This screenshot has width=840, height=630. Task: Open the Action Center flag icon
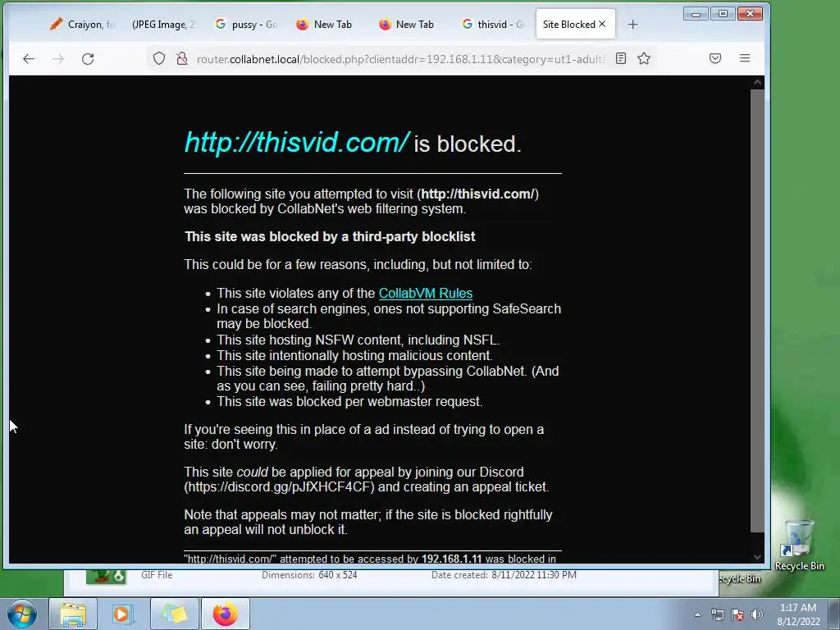coord(737,614)
